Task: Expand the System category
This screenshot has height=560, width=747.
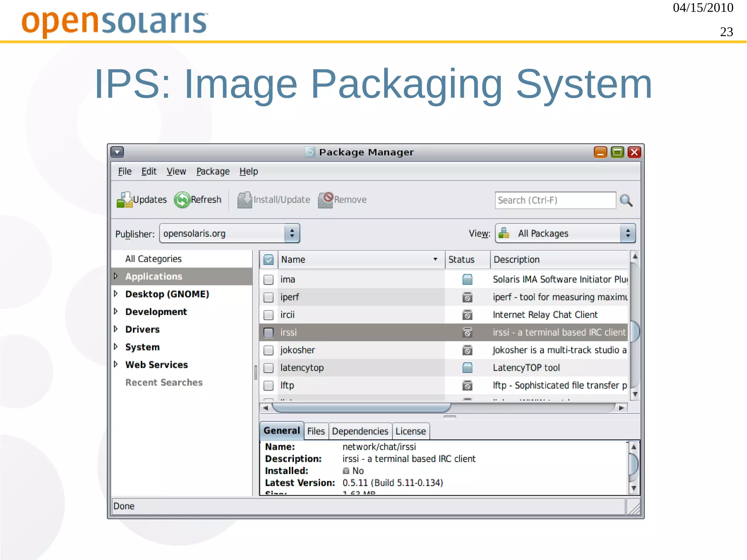Action: tap(116, 347)
